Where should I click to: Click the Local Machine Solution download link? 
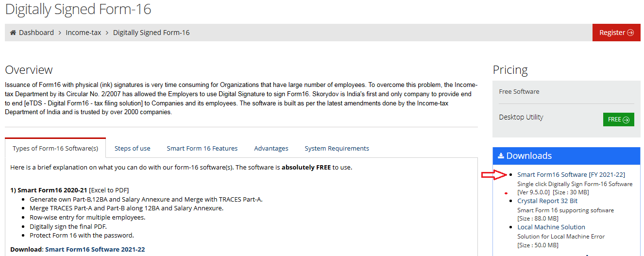[x=551, y=227]
